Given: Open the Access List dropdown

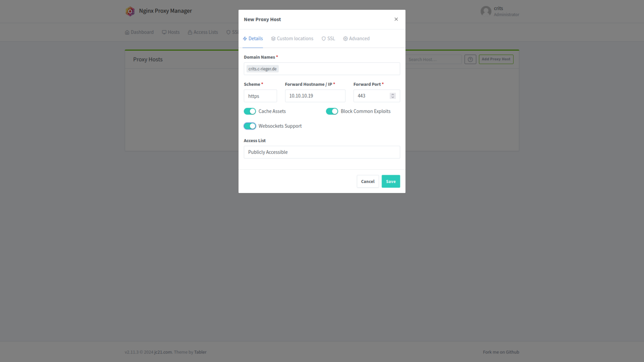Looking at the screenshot, I should click(322, 152).
